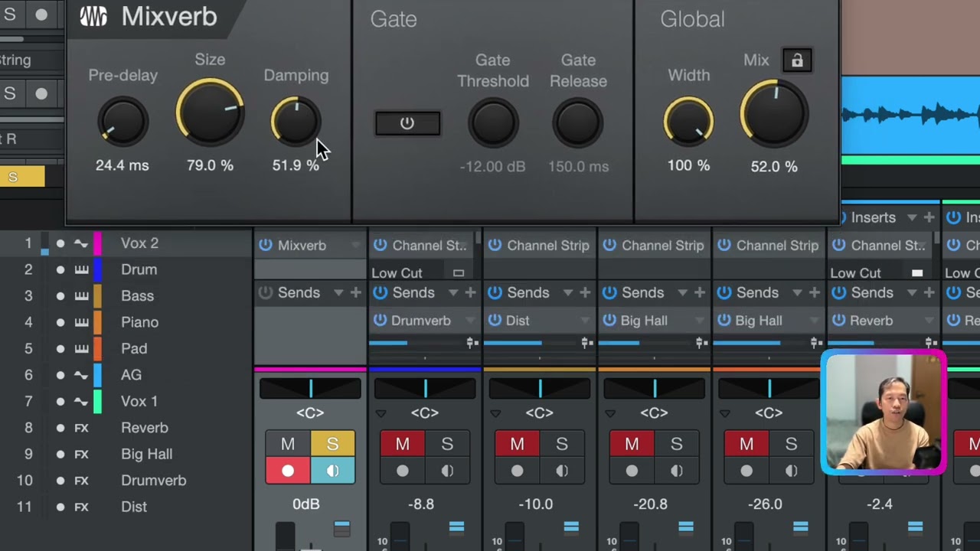Click the plus beside Sends above Drumverb
This screenshot has width=980, height=551.
[470, 293]
